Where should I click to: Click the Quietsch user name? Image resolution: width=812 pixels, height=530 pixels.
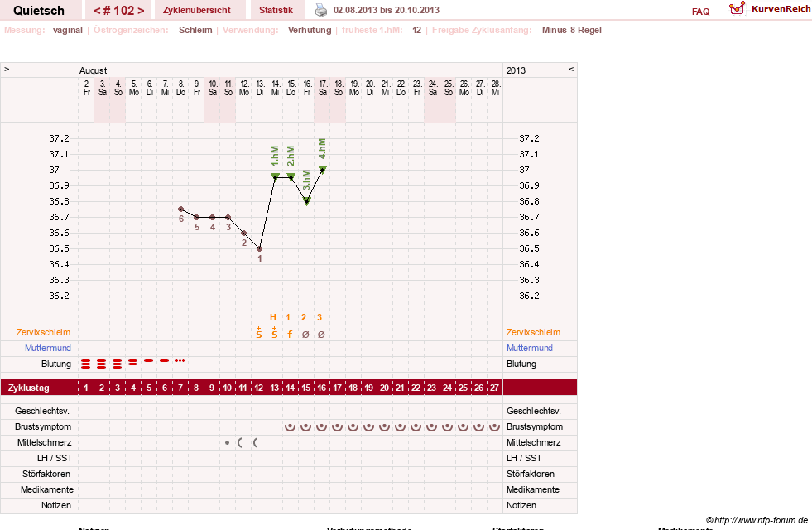39,11
